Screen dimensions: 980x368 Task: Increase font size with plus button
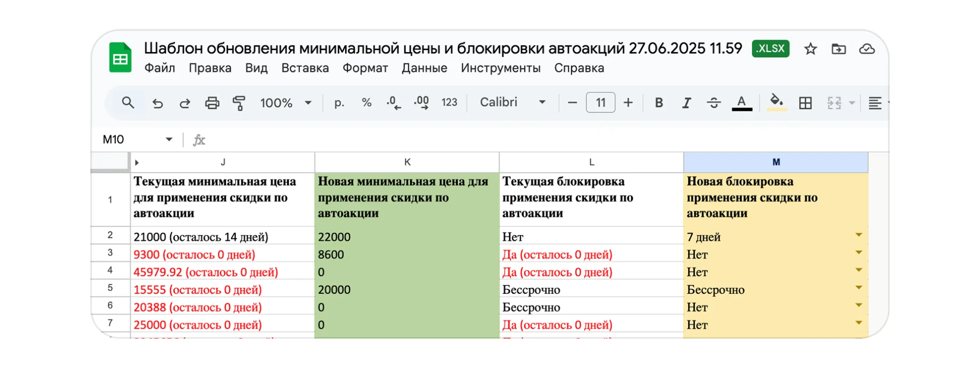point(628,103)
